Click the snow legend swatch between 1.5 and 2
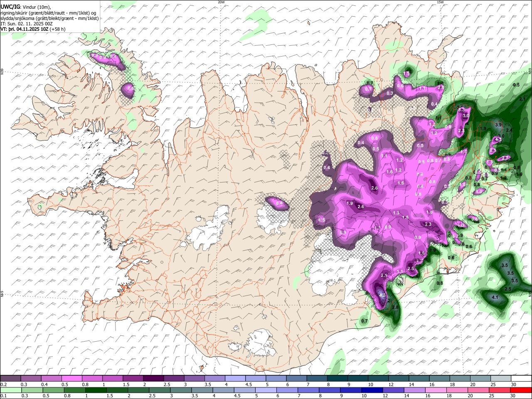Viewport: 532px width, 399px height. [133, 379]
